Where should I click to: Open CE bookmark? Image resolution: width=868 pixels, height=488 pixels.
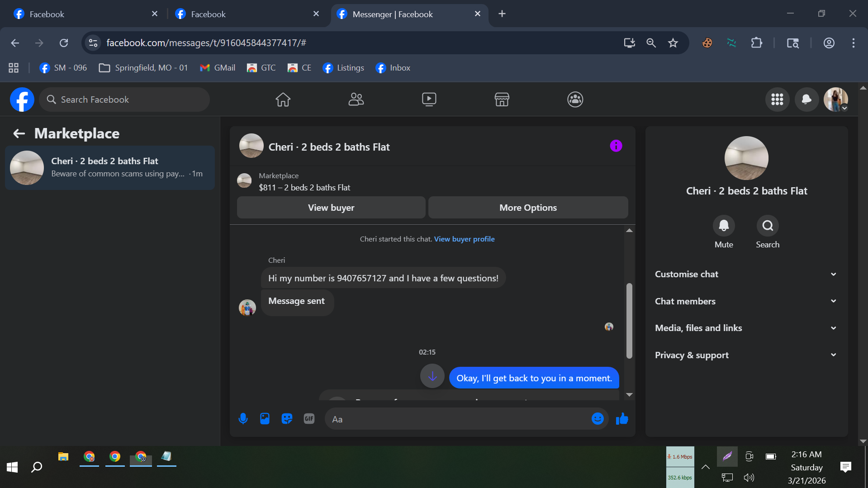[299, 68]
